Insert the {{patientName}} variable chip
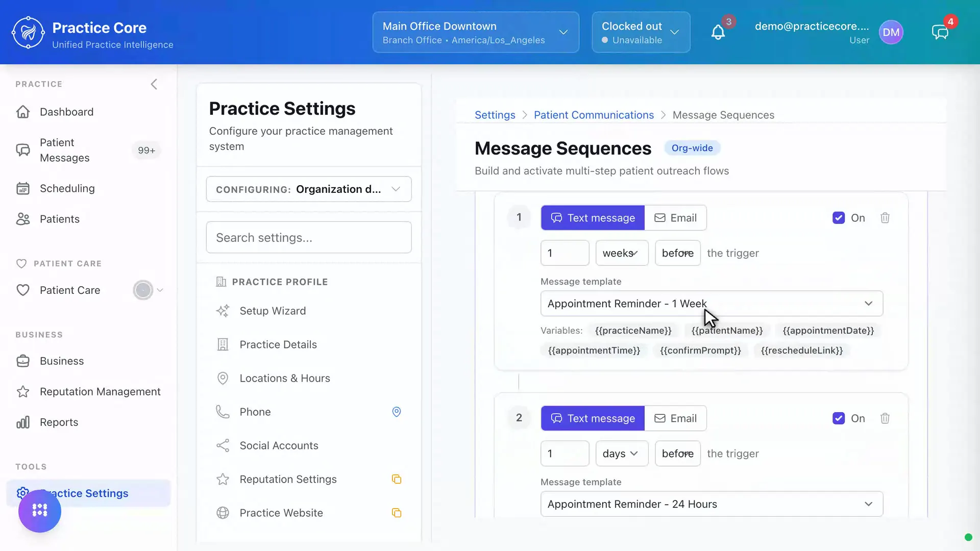 (727, 331)
